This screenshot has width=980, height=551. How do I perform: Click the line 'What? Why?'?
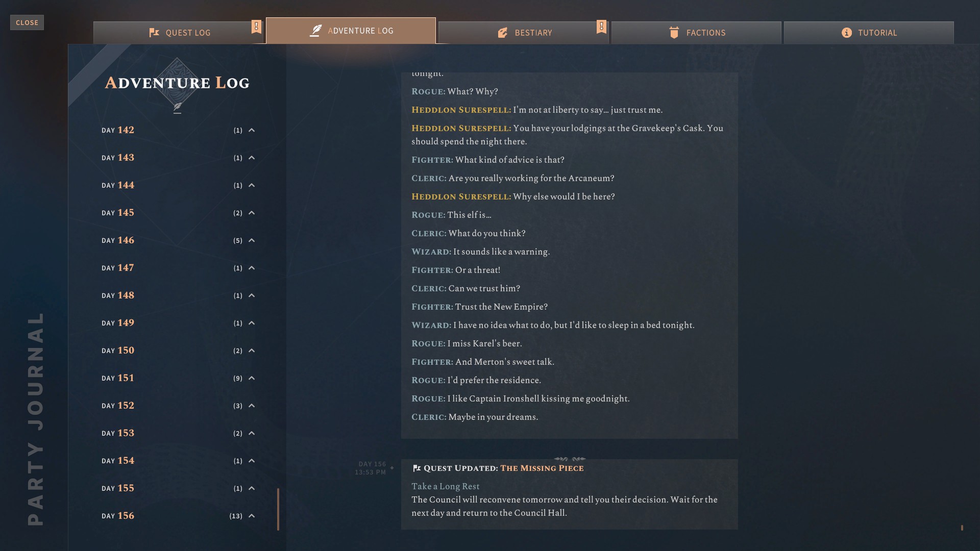tap(473, 91)
